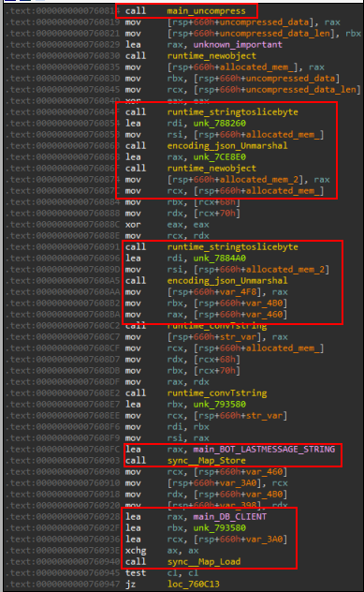
Task: Click address .text:0000000000760908
Action: pyautogui.click(x=63, y=472)
